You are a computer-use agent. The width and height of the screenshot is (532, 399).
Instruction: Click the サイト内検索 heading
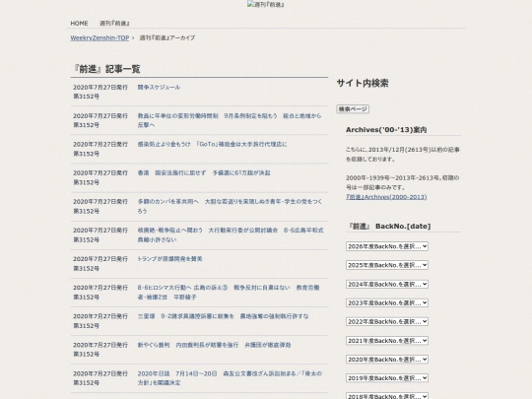(x=363, y=84)
